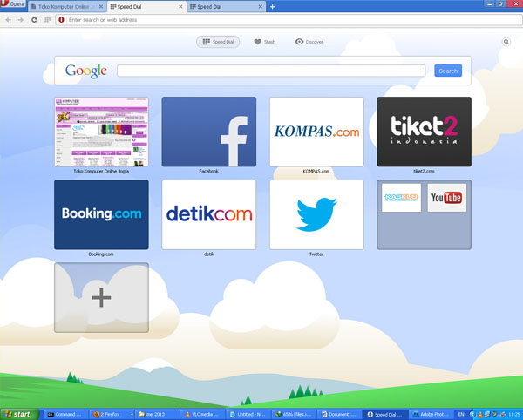
Task: Go back with the back arrow
Action: (x=9, y=20)
